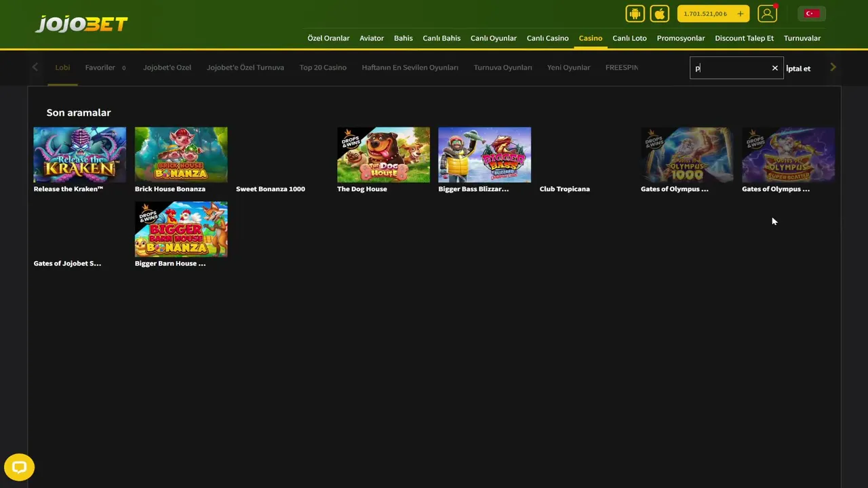The width and height of the screenshot is (868, 488).
Task: Click the Jojobet logo
Action: pyautogui.click(x=81, y=24)
